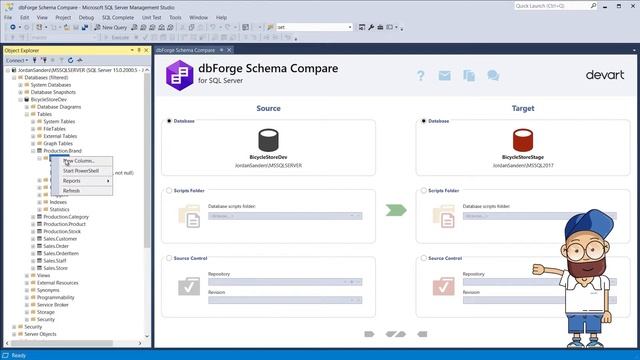The width and height of the screenshot is (640, 360).
Task: Select the Production.Product table
Action: tap(64, 224)
